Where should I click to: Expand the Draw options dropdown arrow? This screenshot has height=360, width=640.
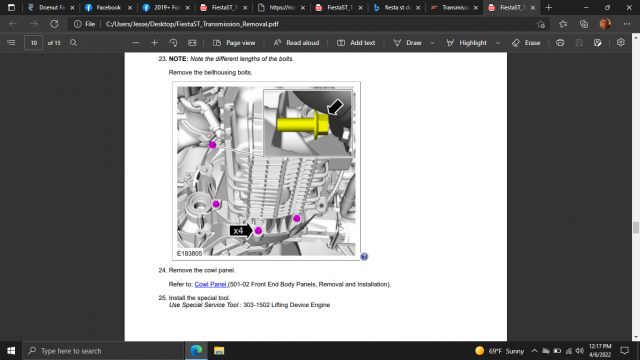click(433, 42)
